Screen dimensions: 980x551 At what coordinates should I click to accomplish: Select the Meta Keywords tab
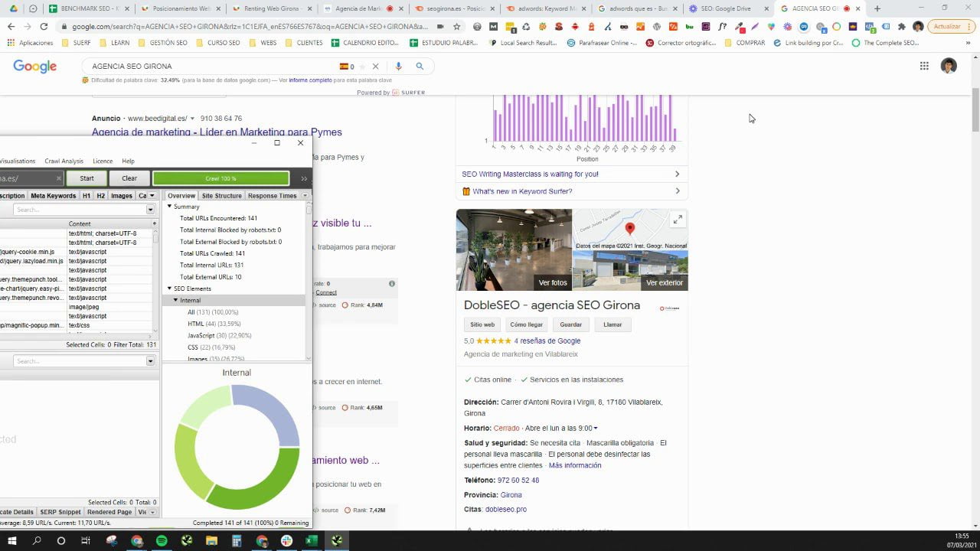54,196
